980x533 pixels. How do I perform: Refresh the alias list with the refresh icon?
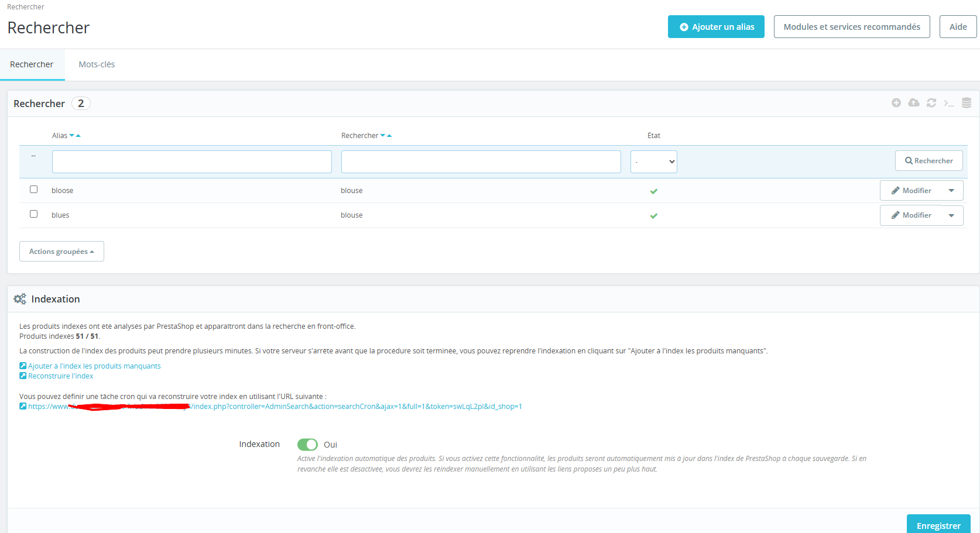931,103
